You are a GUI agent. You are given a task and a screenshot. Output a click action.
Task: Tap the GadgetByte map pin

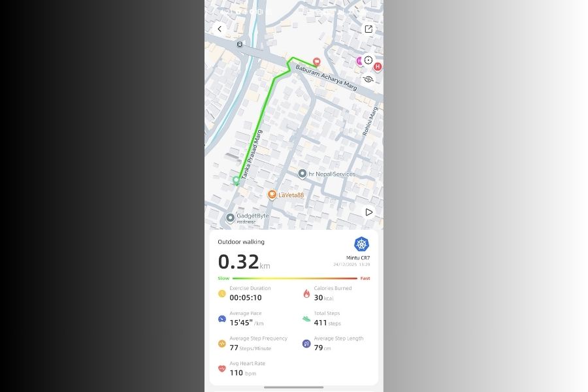[230, 218]
